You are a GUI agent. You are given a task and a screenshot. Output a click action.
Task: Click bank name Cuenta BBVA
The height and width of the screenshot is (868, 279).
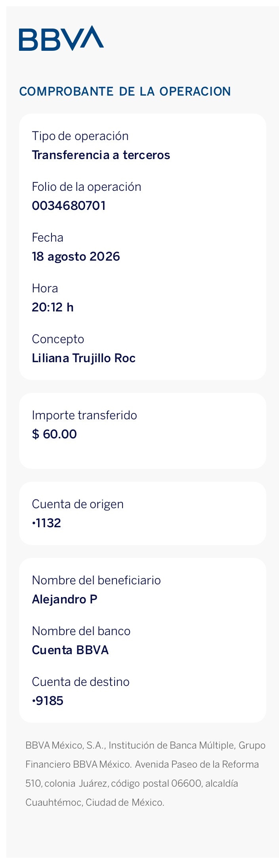[x=70, y=650]
